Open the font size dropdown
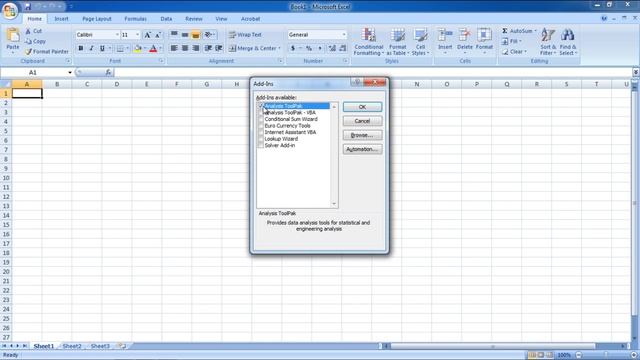Screen dimensions: 640x360 point(138,35)
